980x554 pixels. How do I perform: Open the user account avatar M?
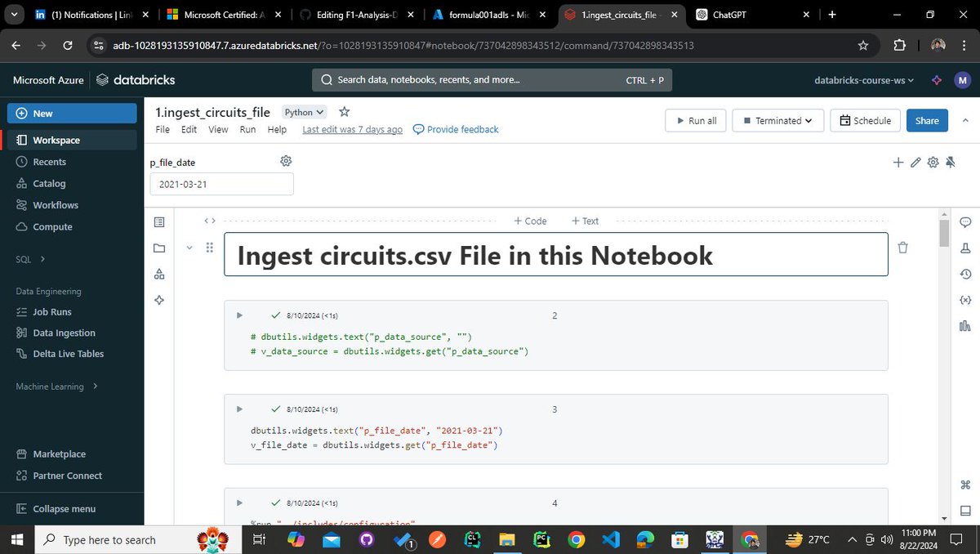point(963,80)
